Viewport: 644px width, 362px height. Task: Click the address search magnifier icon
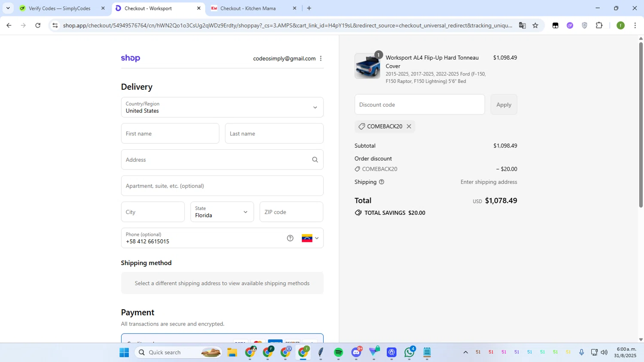pyautogui.click(x=315, y=160)
